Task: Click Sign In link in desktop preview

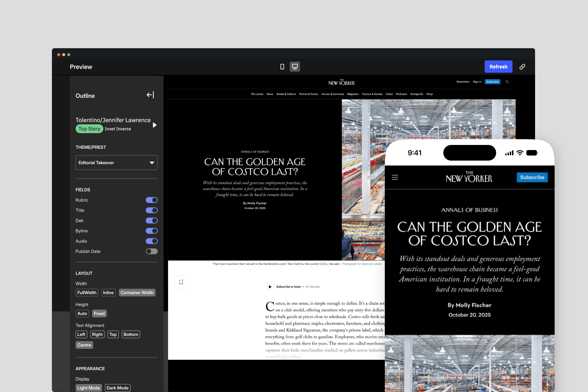Action: tap(477, 82)
